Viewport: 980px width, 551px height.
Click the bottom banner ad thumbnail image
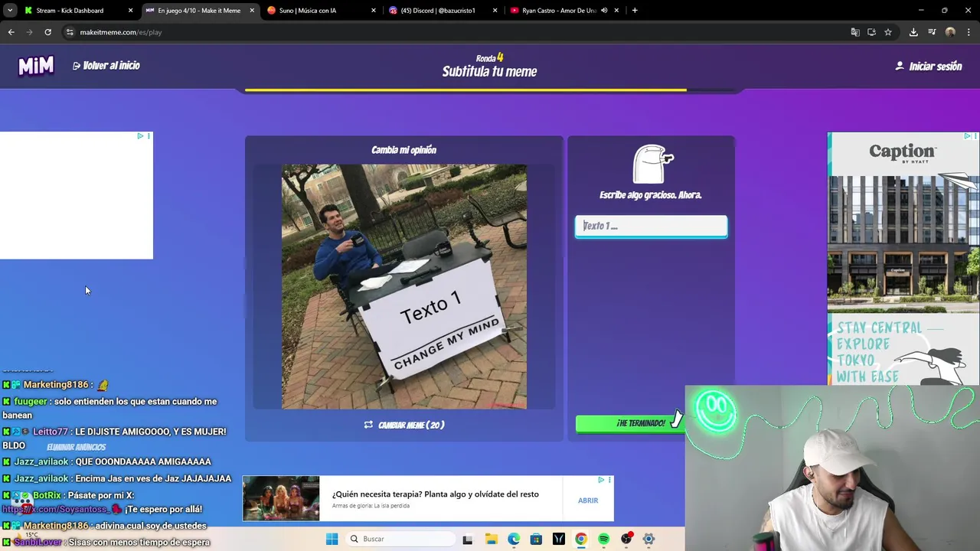pyautogui.click(x=281, y=498)
